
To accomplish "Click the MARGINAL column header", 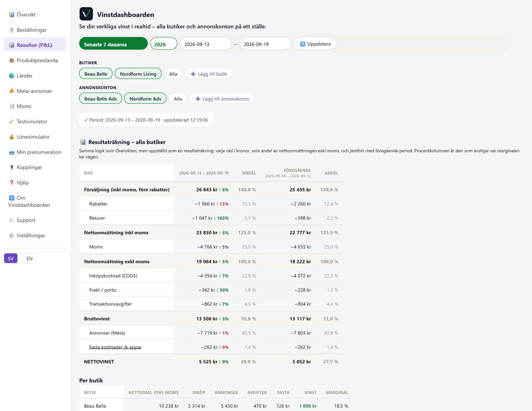I will click(x=337, y=392).
